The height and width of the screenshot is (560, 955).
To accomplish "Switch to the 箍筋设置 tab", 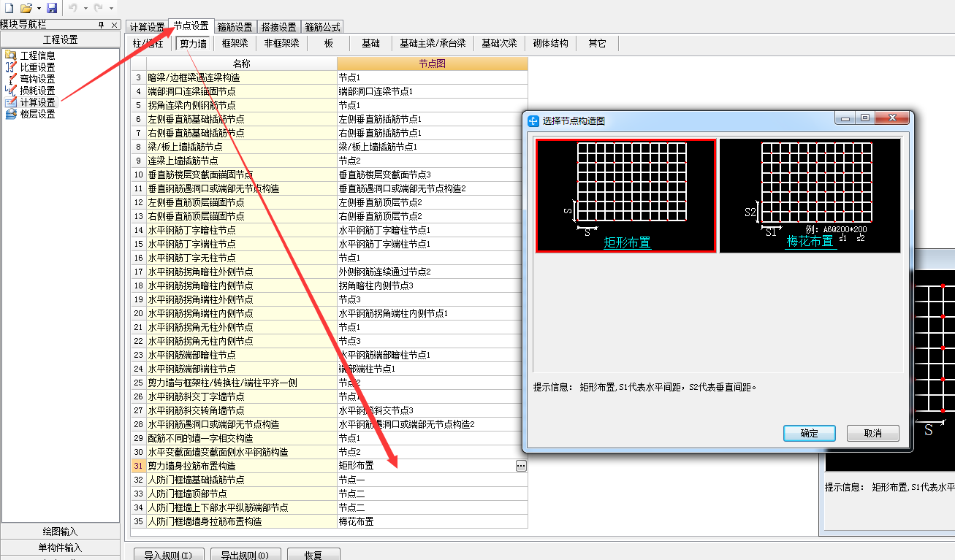I will tap(235, 27).
